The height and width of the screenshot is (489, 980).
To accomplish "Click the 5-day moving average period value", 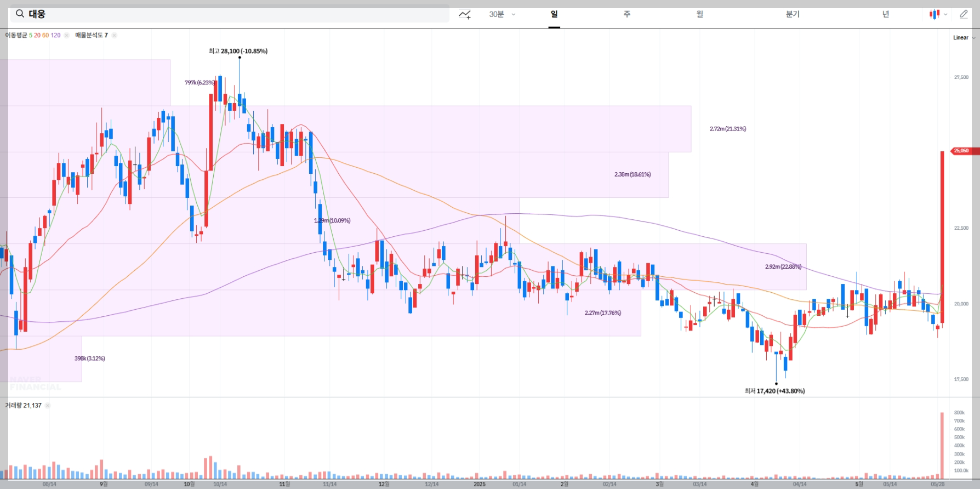I will [x=31, y=35].
